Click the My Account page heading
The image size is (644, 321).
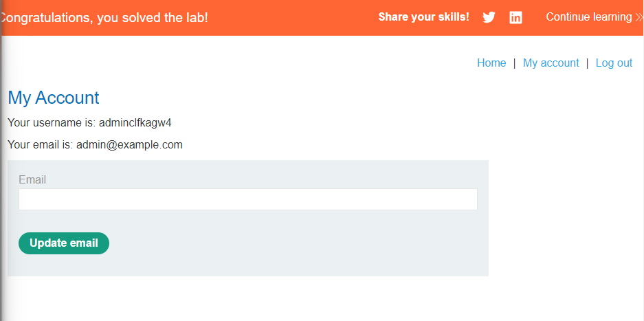[x=54, y=98]
